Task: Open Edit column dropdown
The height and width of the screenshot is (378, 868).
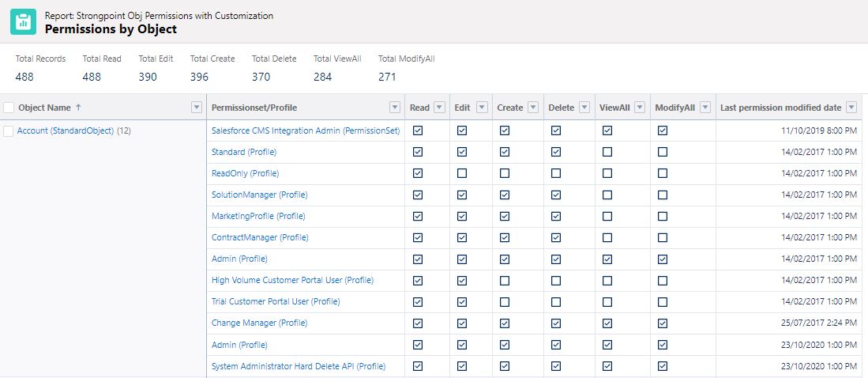Action: tap(482, 108)
